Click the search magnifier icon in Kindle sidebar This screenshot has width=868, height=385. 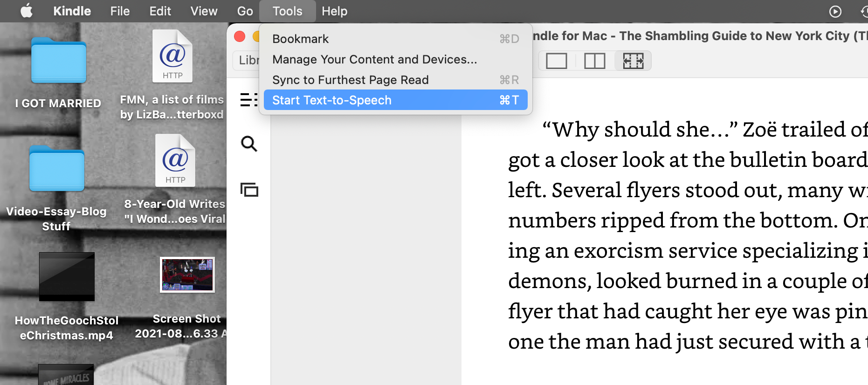249,144
